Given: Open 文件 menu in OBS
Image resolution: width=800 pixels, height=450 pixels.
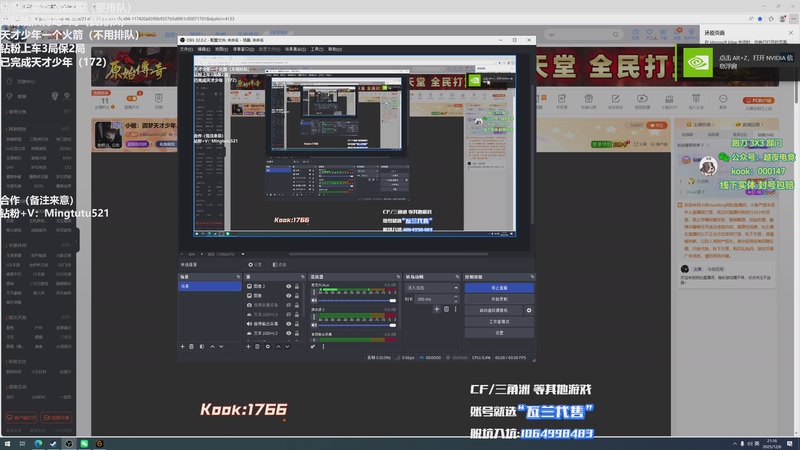Looking at the screenshot, I should 186,49.
